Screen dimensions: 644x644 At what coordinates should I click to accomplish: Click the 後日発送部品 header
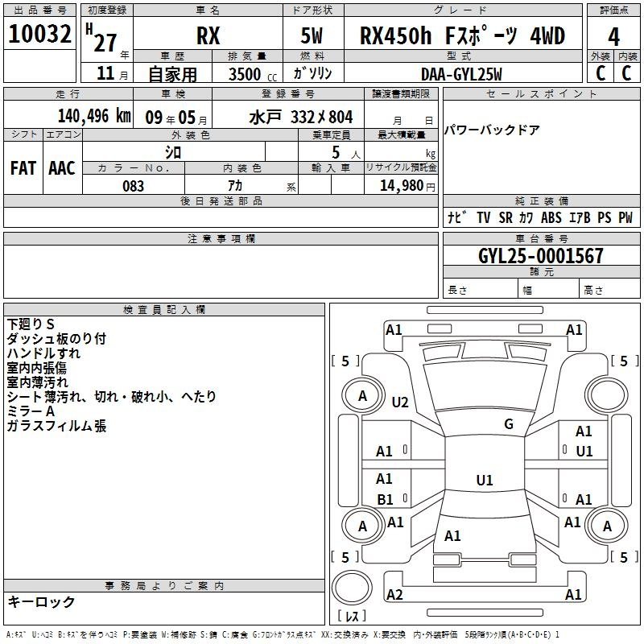[221, 200]
